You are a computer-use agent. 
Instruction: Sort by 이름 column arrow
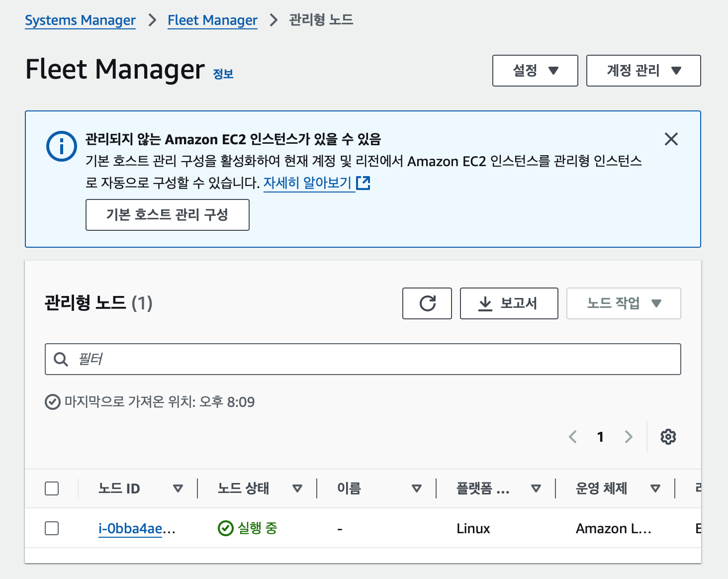(417, 488)
